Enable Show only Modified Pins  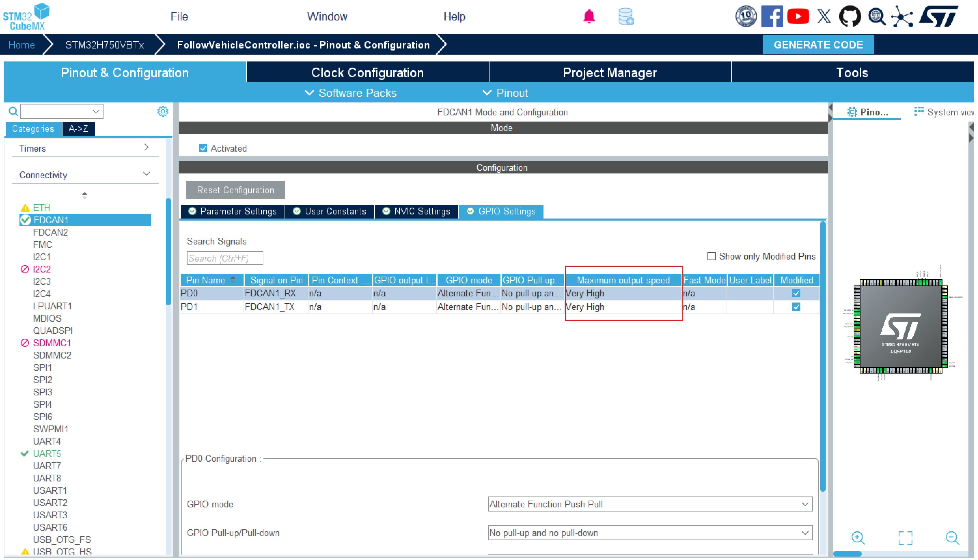(711, 256)
